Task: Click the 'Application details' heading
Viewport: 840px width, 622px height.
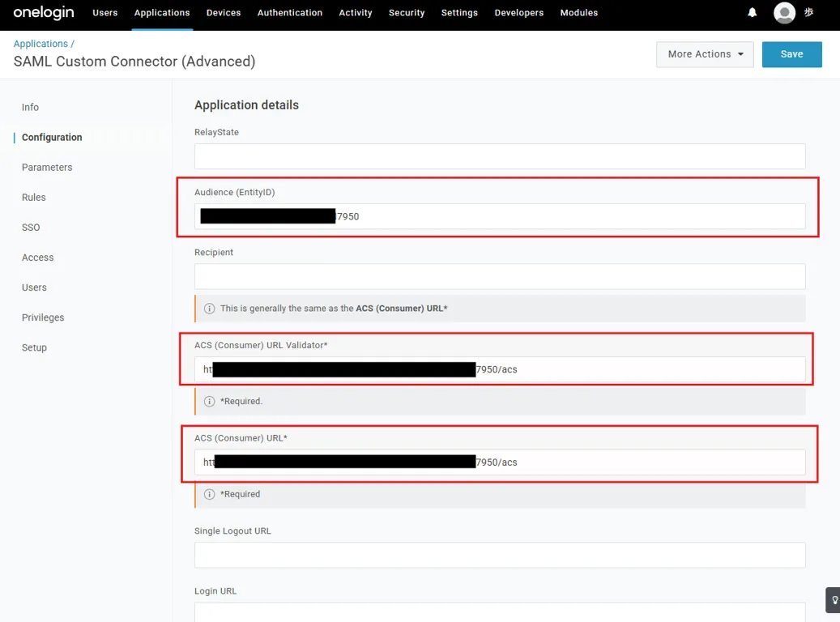Action: click(246, 105)
